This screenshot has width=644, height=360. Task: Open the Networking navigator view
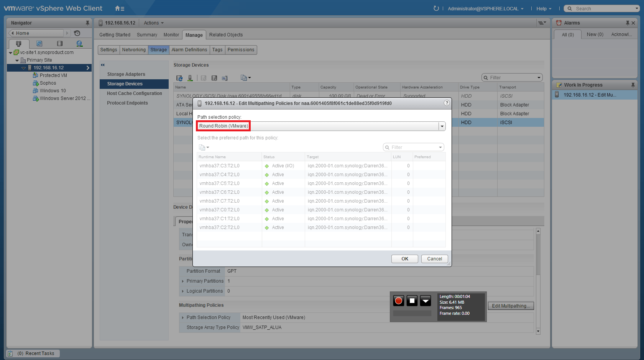79,43
